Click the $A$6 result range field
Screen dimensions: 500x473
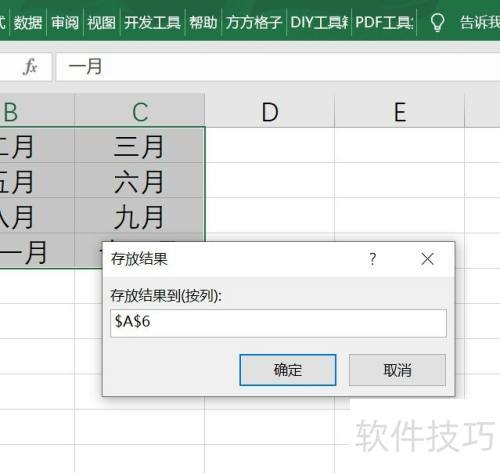point(278,323)
